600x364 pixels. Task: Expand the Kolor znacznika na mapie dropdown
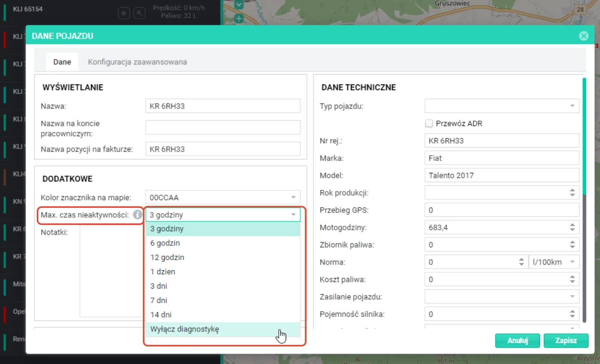pyautogui.click(x=293, y=197)
